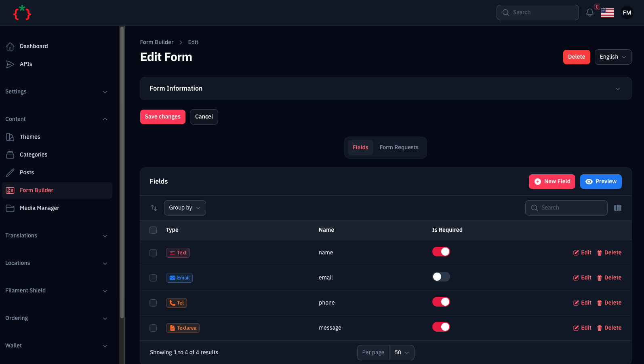Click the Fields table search input

[x=566, y=208]
